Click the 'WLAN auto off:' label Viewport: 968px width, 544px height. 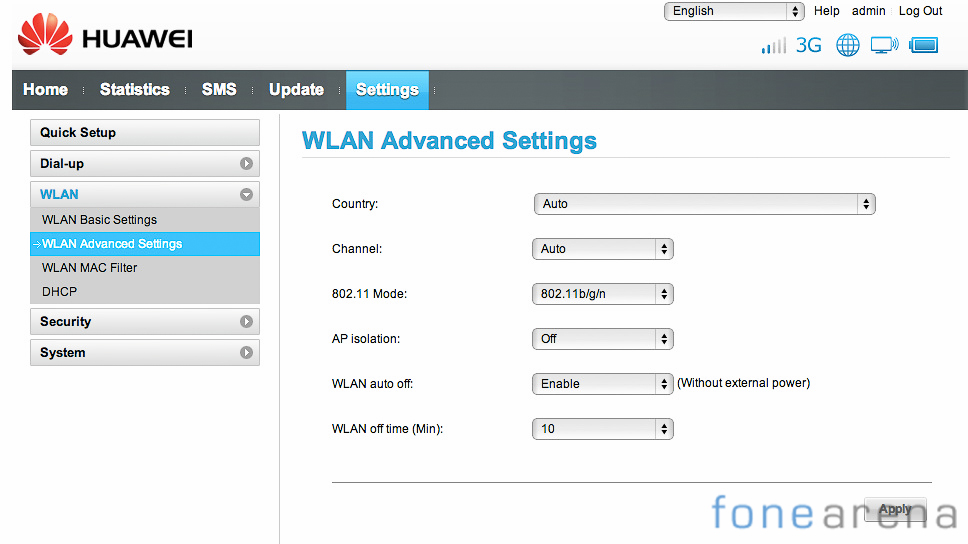point(372,384)
